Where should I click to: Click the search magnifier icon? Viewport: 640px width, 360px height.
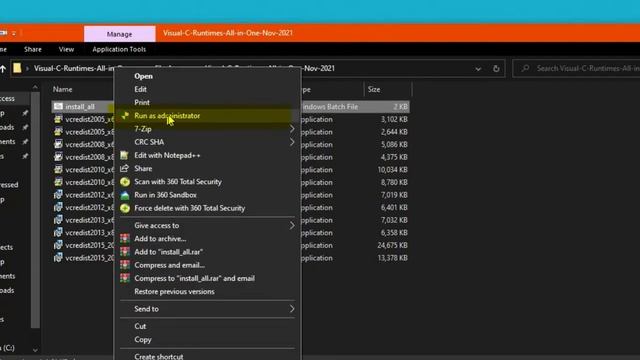tap(525, 68)
